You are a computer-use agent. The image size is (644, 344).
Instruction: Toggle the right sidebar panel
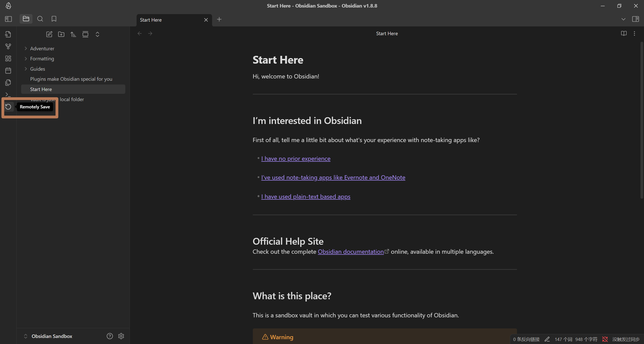[635, 19]
